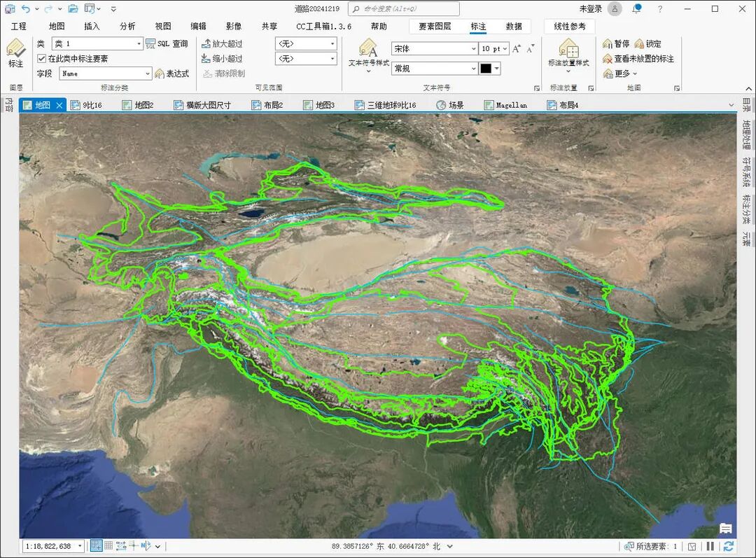This screenshot has height=558, width=756.
Task: Open the 内容 pane on the left edge
Action: pyautogui.click(x=8, y=104)
